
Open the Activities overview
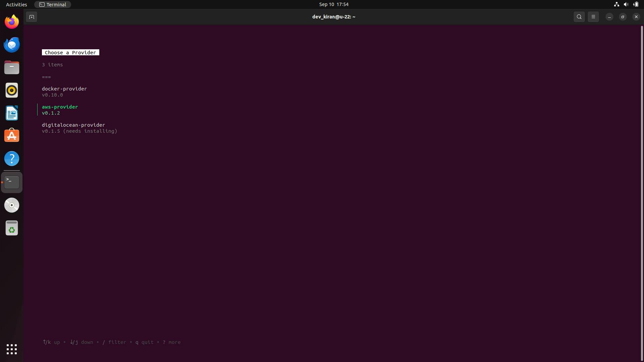click(x=16, y=4)
